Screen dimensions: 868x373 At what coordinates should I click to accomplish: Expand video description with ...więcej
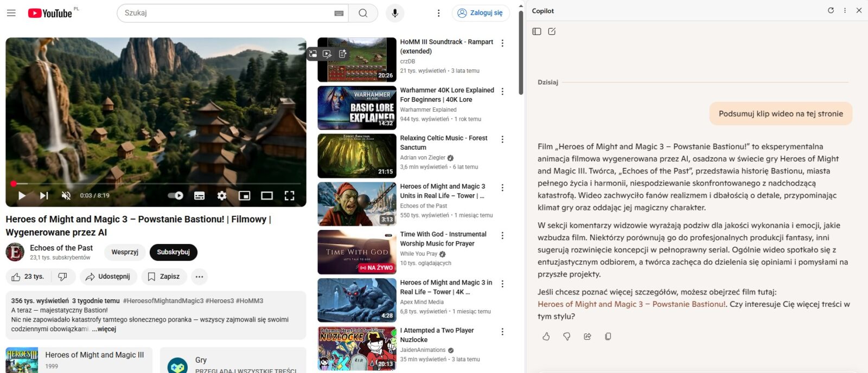(104, 329)
